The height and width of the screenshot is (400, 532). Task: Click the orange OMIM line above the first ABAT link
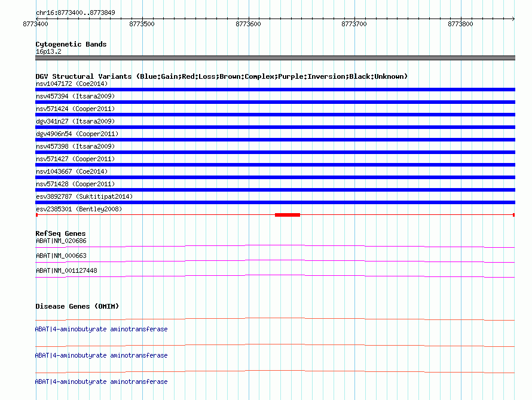pyautogui.click(x=275, y=319)
